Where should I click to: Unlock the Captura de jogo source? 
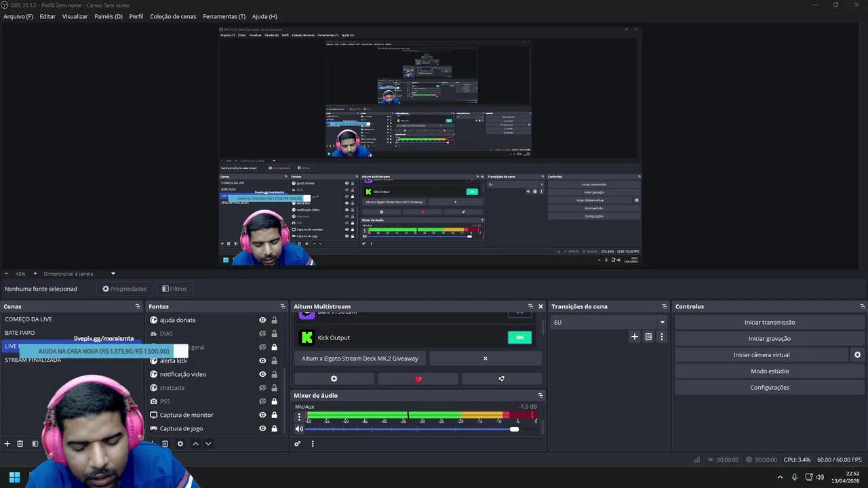coord(274,428)
